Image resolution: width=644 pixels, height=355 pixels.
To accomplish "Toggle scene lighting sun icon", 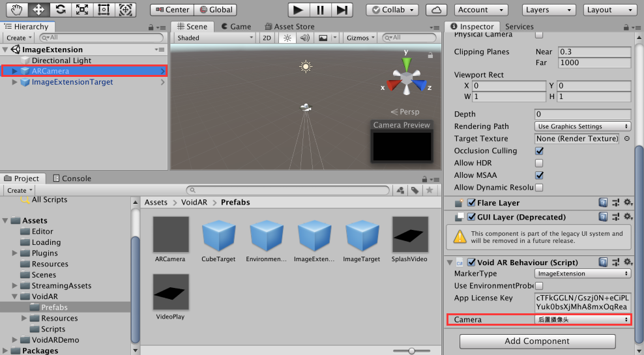I will (287, 38).
